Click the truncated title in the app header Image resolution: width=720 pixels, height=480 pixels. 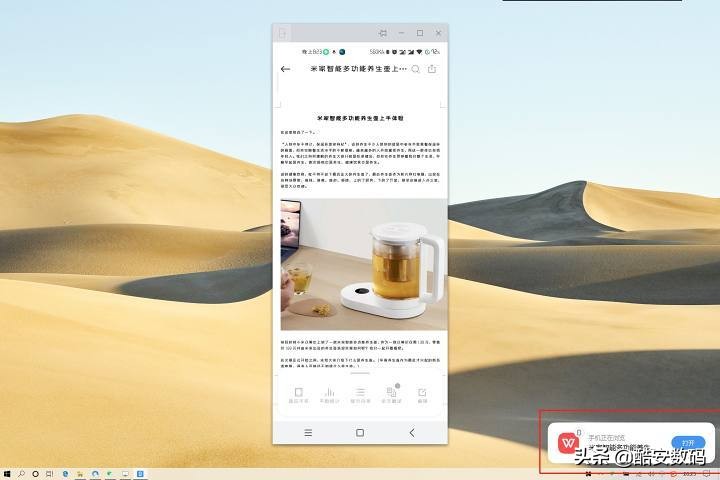(358, 69)
